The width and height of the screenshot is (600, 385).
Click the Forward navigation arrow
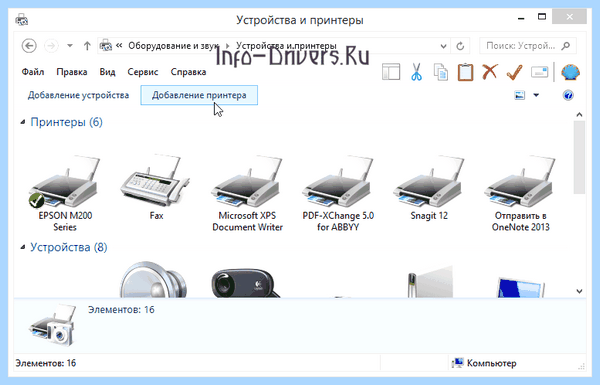pos(51,46)
